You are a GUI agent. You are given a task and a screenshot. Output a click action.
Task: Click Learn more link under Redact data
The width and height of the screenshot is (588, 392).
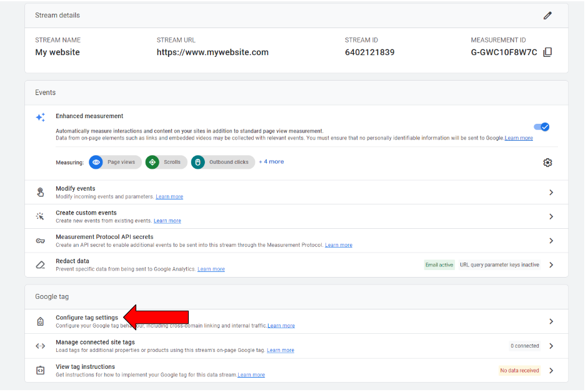211,269
